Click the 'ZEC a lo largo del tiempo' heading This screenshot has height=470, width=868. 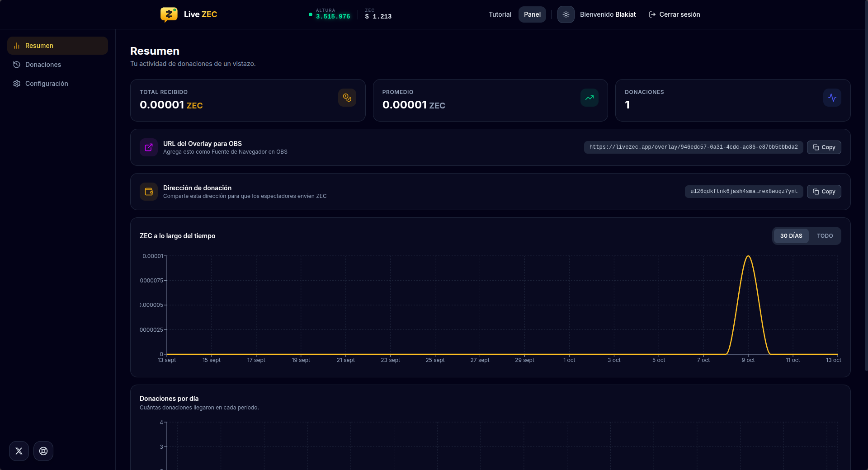click(x=177, y=236)
